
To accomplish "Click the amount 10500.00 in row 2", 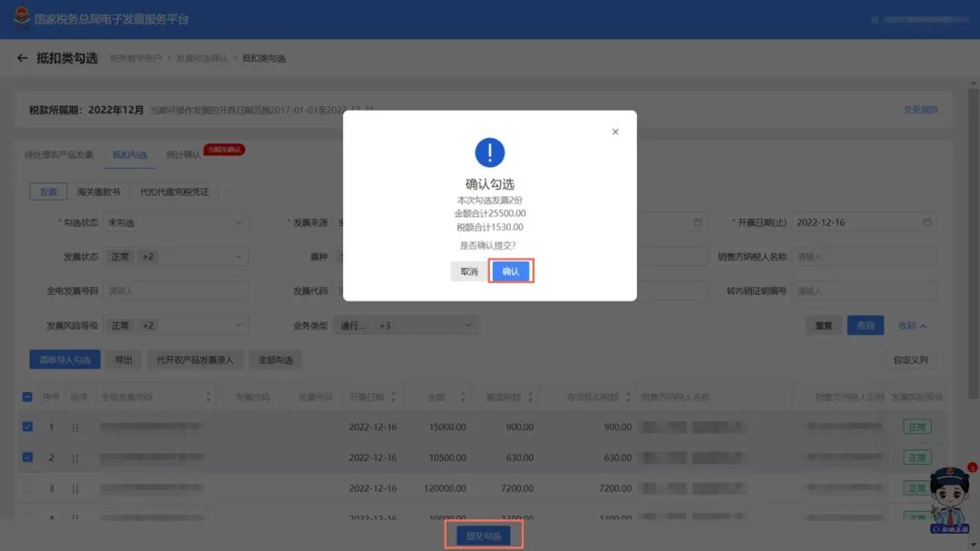I will point(447,458).
